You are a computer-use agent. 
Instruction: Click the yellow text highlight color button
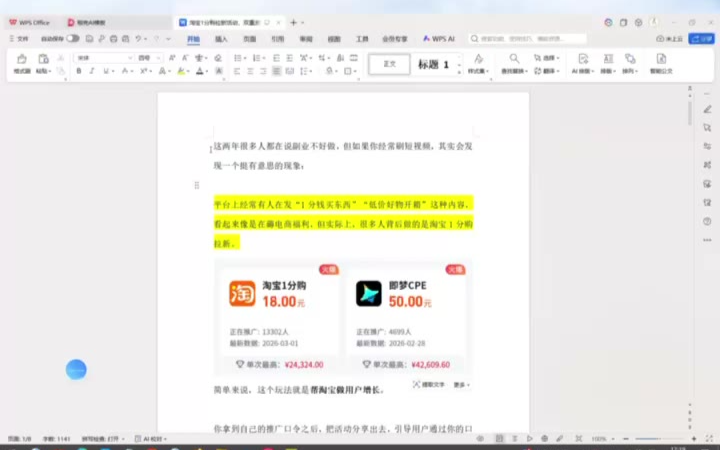click(181, 71)
